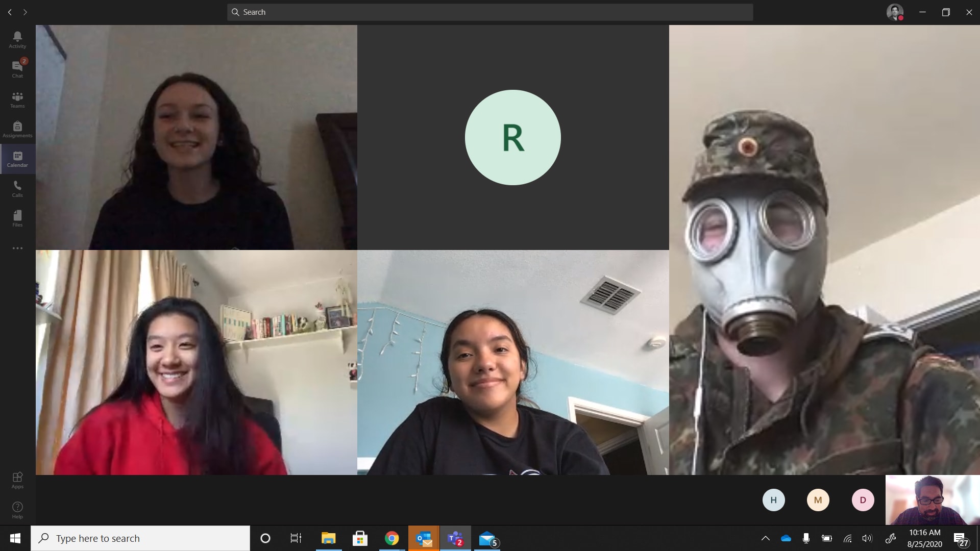Image resolution: width=980 pixels, height=551 pixels.
Task: Open the profile picture account menu
Action: [x=895, y=12]
